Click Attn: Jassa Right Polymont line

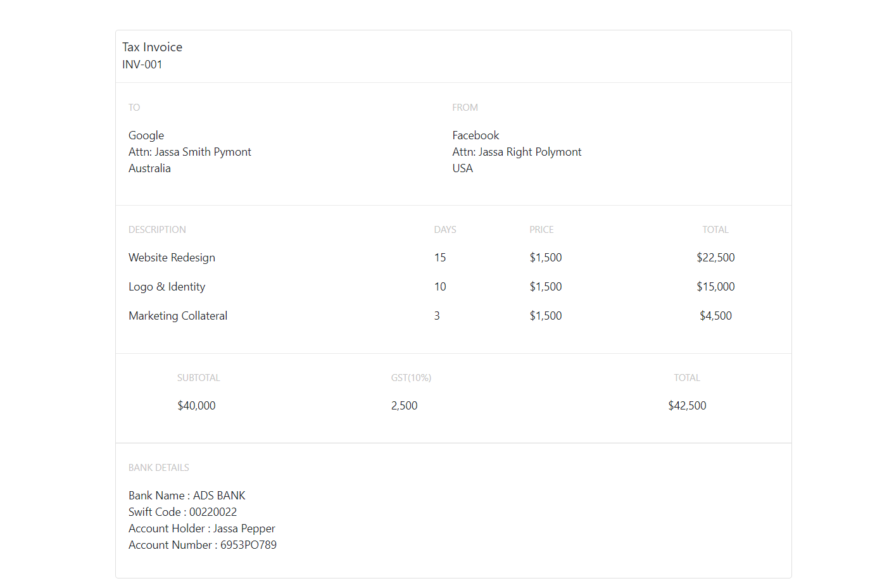point(517,152)
